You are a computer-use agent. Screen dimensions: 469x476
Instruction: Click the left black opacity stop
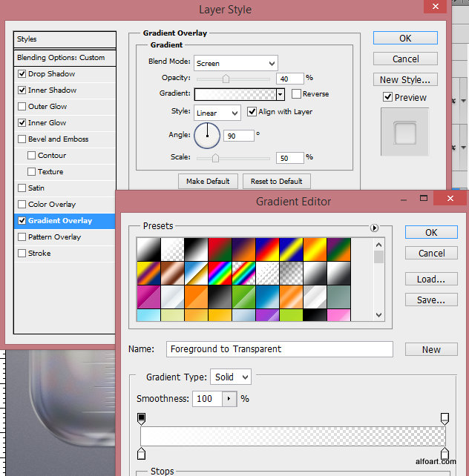[x=141, y=419]
